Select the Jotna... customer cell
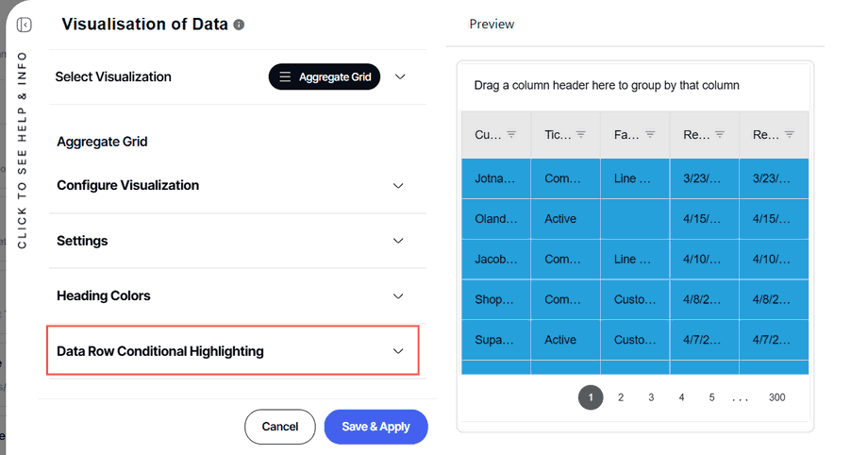The width and height of the screenshot is (868, 455). tap(495, 178)
